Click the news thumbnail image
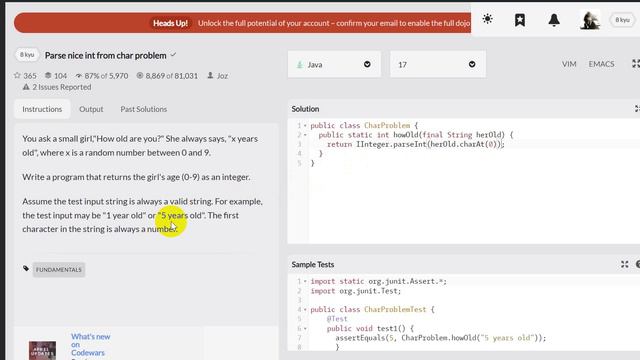 [42, 351]
